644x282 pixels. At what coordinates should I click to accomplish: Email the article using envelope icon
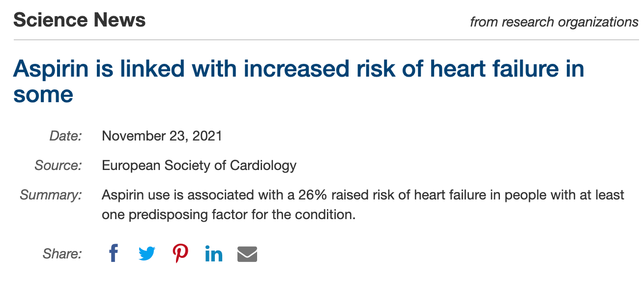(247, 254)
